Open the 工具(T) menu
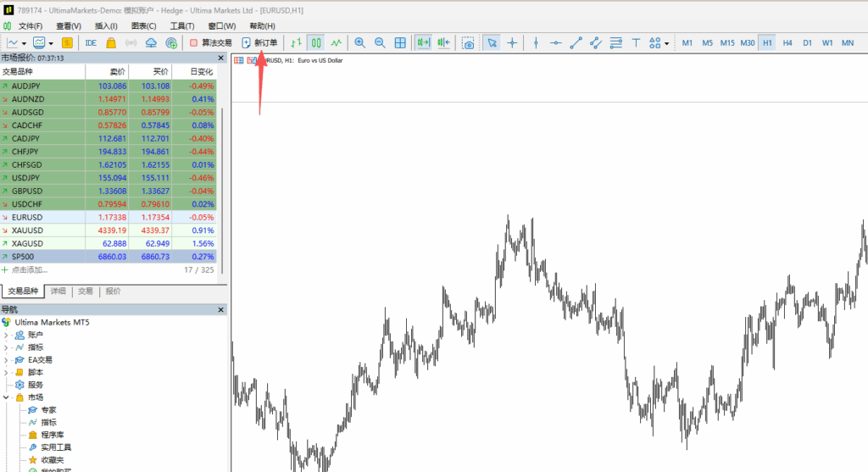Image resolution: width=868 pixels, height=472 pixels. 181,26
